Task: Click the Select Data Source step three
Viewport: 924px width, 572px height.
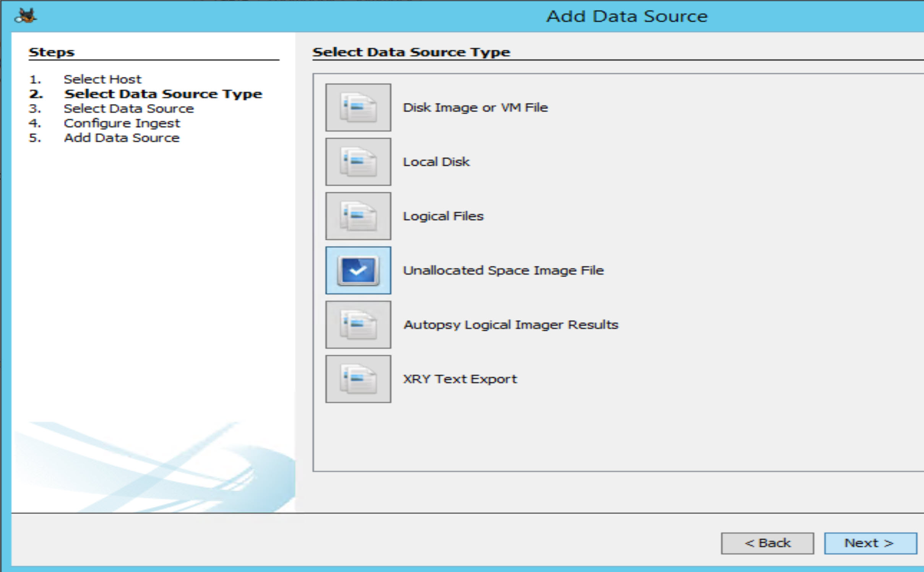Action: (129, 108)
